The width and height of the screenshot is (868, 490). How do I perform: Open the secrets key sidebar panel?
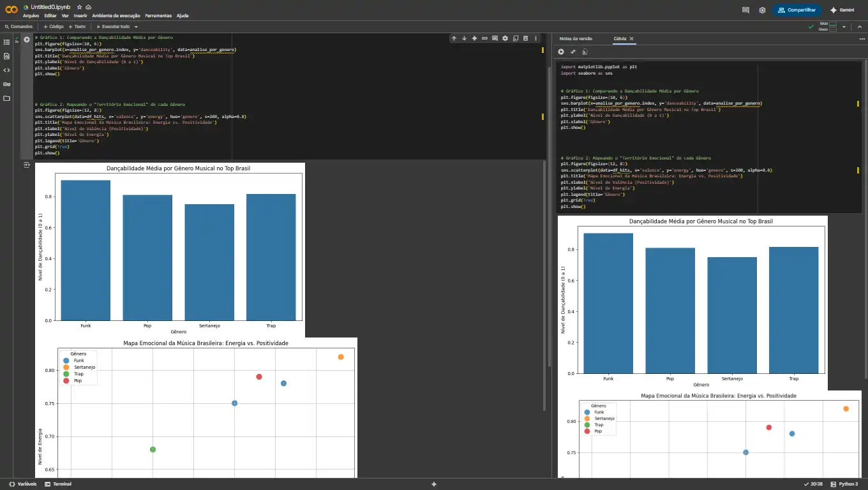click(7, 84)
